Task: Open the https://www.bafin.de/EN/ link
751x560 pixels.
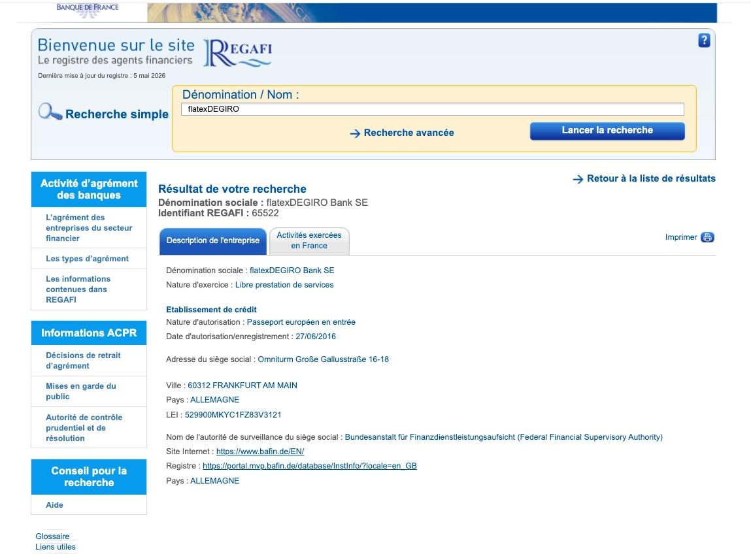Action: point(260,452)
